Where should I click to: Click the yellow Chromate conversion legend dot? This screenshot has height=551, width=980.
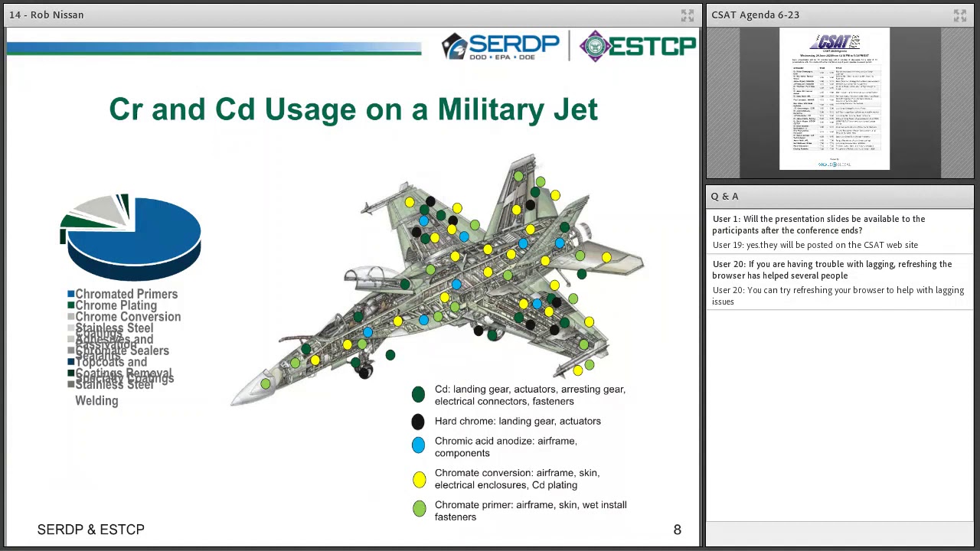tap(419, 480)
